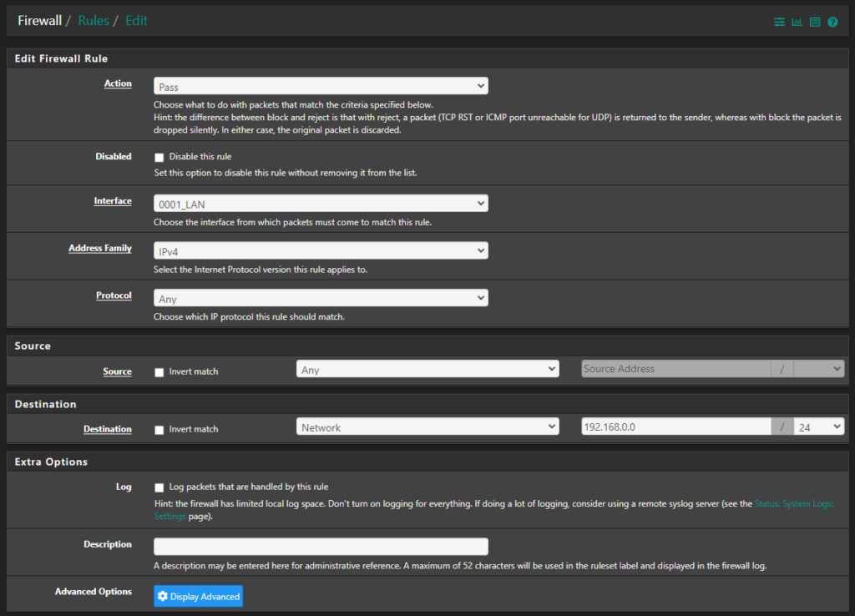Screen dimensions: 855x616
Task: Enable Invert match for Source
Action: click(159, 372)
